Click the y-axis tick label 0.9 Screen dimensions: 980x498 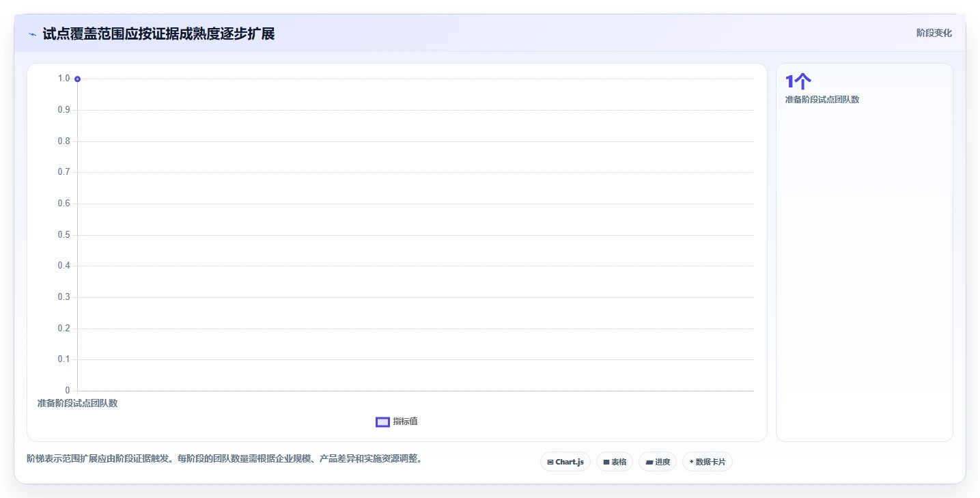64,110
